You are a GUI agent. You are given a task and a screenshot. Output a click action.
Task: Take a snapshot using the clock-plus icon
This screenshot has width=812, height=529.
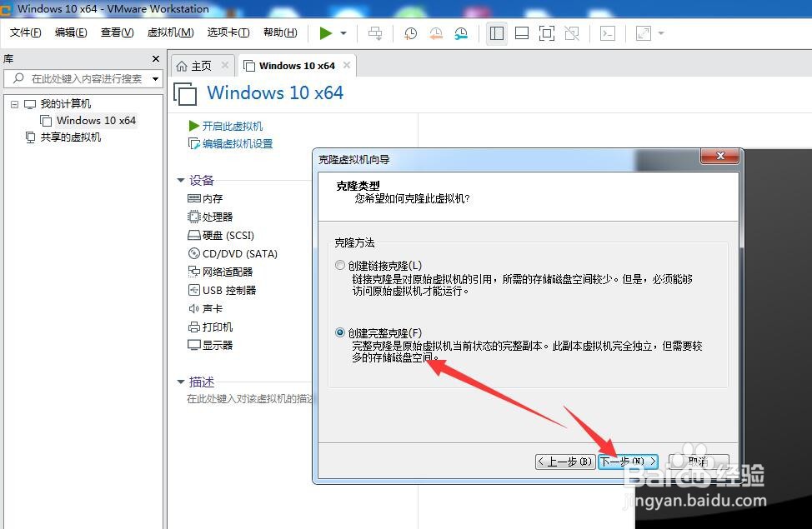pos(409,33)
